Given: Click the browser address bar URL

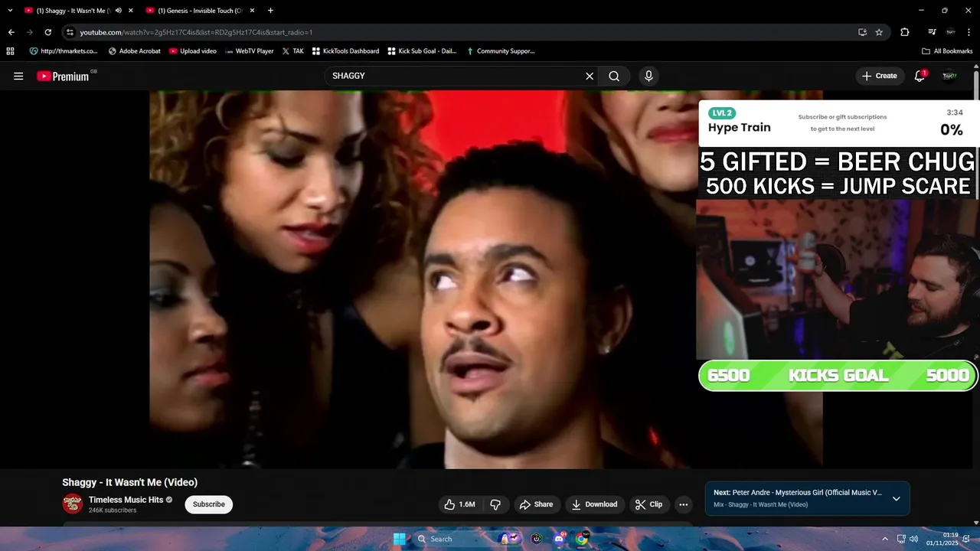Looking at the screenshot, I should 196,32.
